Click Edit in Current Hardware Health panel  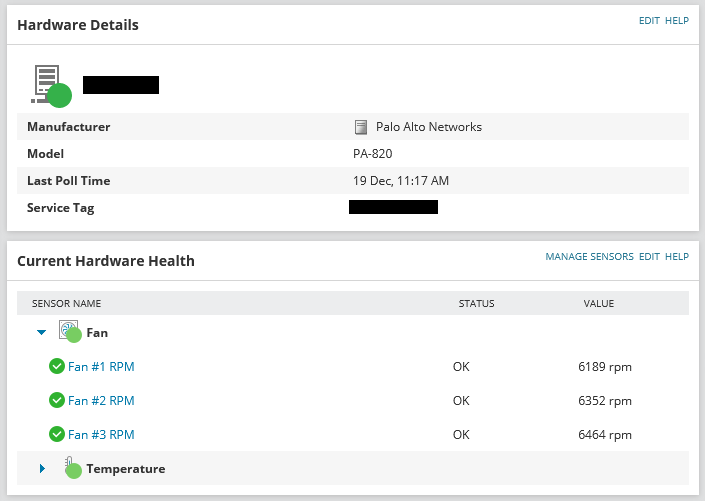649,257
